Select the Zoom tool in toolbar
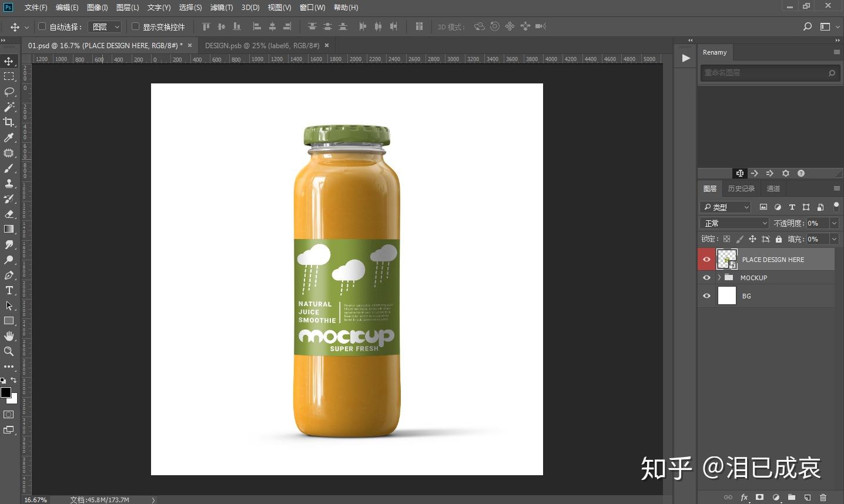 (x=9, y=351)
